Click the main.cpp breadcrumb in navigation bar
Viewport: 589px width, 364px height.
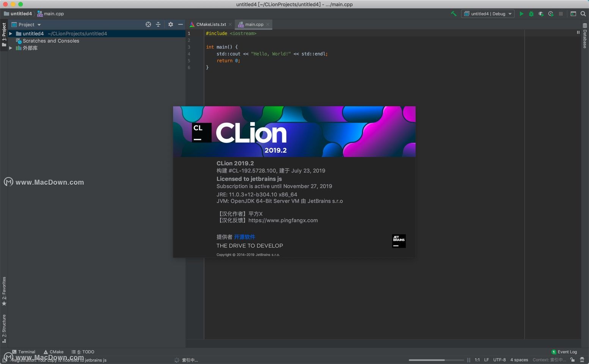coord(50,14)
